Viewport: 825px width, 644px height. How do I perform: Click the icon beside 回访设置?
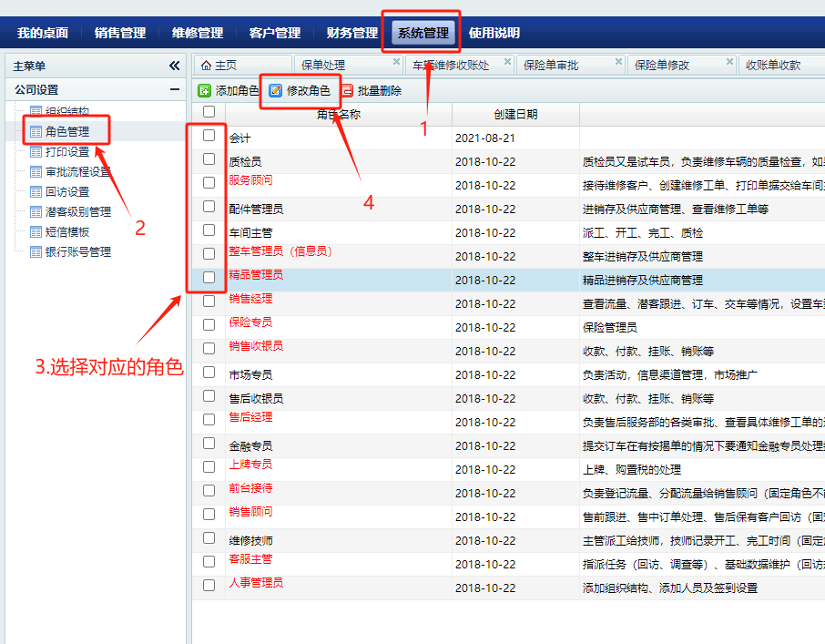36,192
